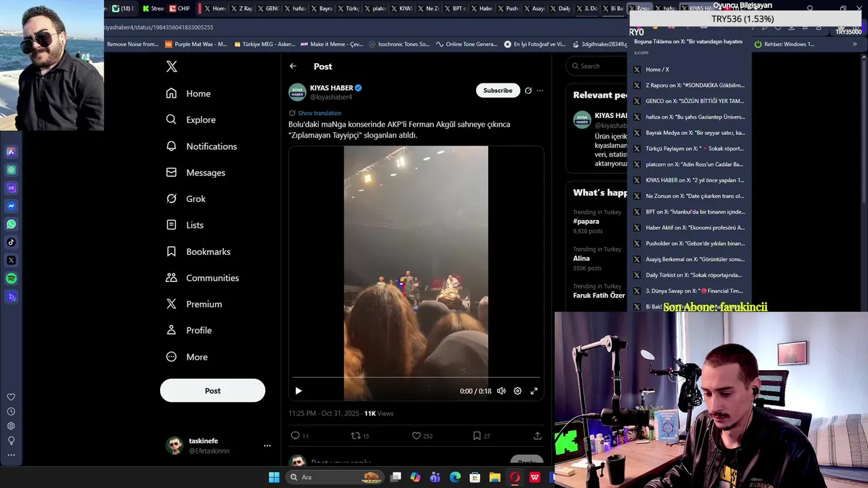Switch to CHIP browser tab
The width and height of the screenshot is (868, 488).
point(180,8)
